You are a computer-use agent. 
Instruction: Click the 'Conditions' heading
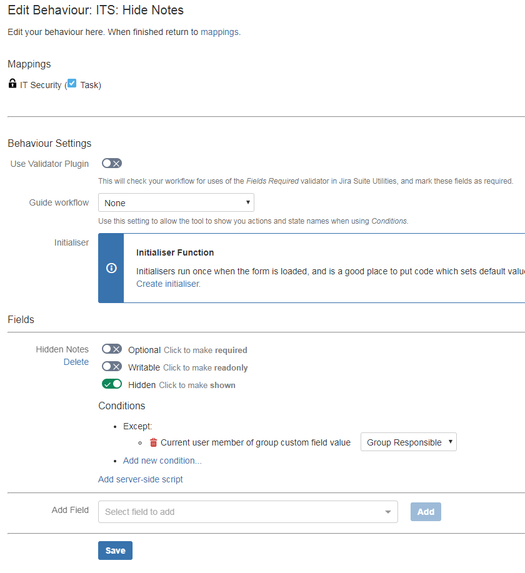(122, 406)
